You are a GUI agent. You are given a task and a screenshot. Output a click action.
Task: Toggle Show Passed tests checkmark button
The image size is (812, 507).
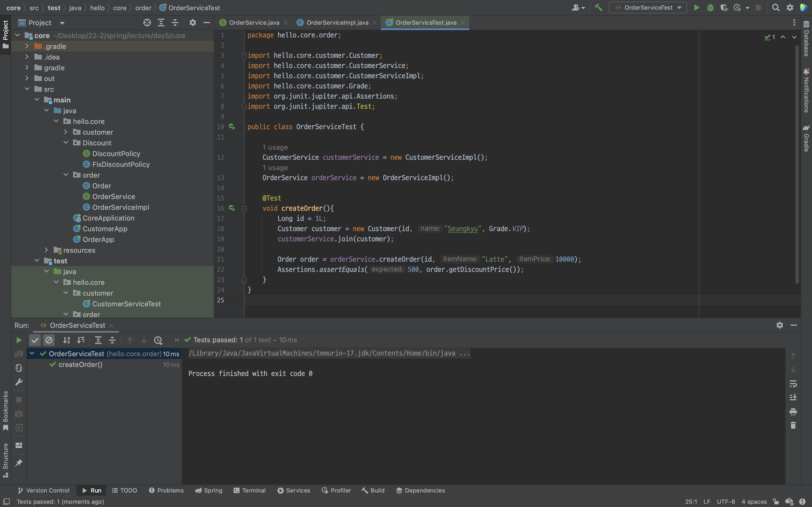point(35,340)
